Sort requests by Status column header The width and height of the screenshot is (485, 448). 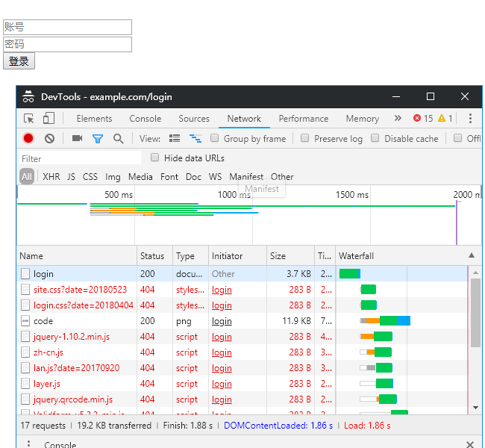154,256
